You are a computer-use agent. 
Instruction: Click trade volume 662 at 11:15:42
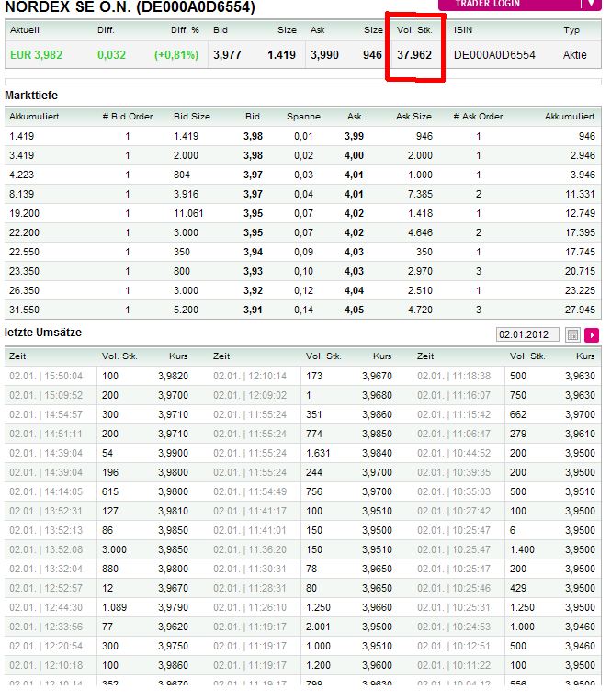518,414
